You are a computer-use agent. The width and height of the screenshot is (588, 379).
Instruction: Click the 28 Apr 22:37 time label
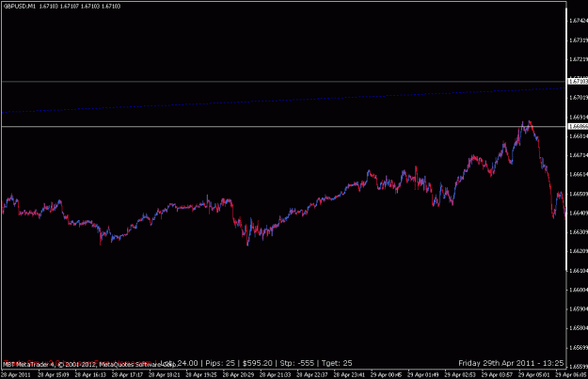(x=312, y=374)
